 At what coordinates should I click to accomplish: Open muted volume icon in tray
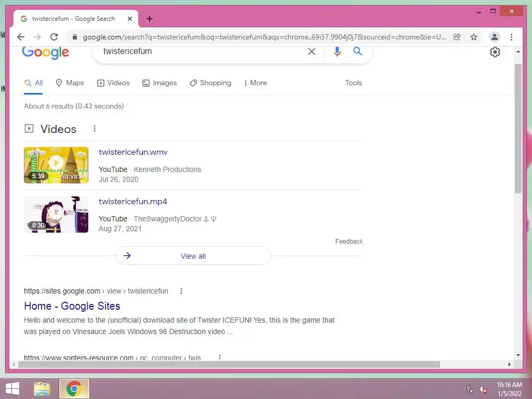pos(483,389)
